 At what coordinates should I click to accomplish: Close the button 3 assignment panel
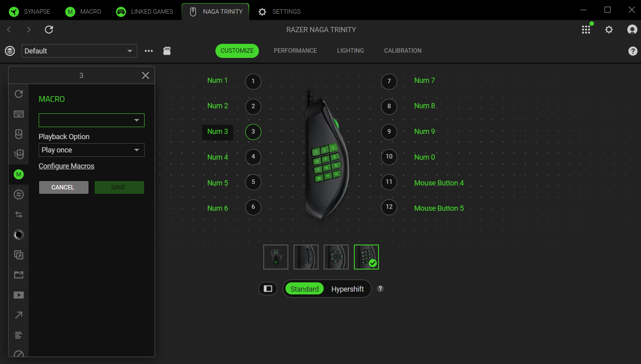pos(146,76)
